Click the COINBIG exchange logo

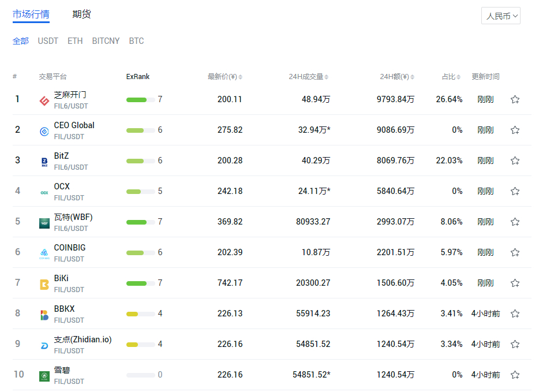[44, 254]
